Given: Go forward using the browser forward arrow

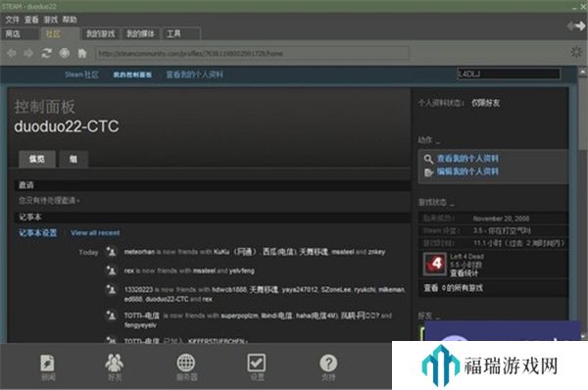Looking at the screenshot, I should [x=28, y=53].
